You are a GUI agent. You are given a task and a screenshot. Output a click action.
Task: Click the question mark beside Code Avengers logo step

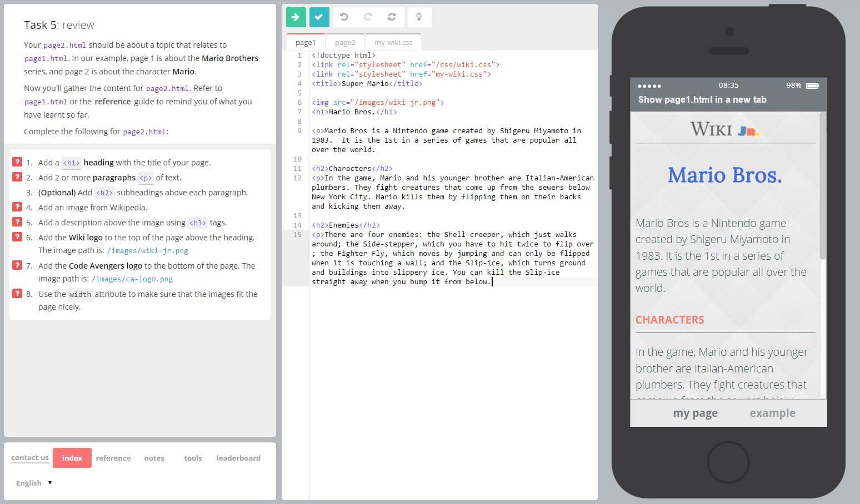point(17,265)
